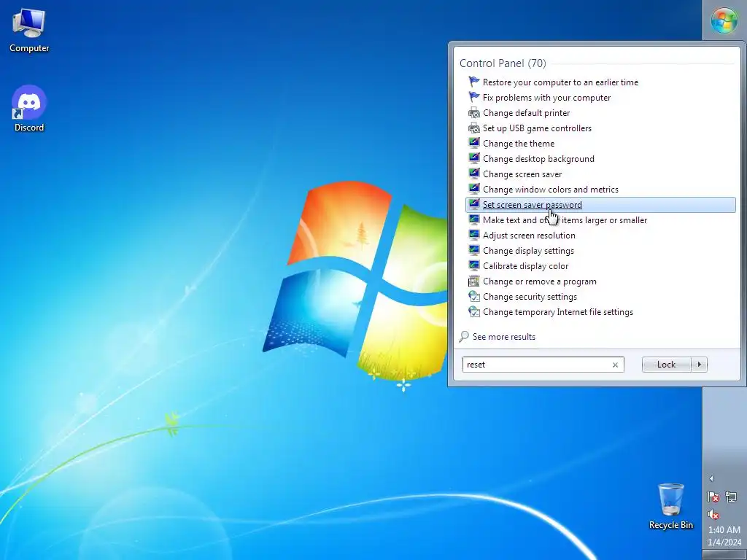Clear the search box with the X
This screenshot has width=747, height=560.
click(x=615, y=365)
